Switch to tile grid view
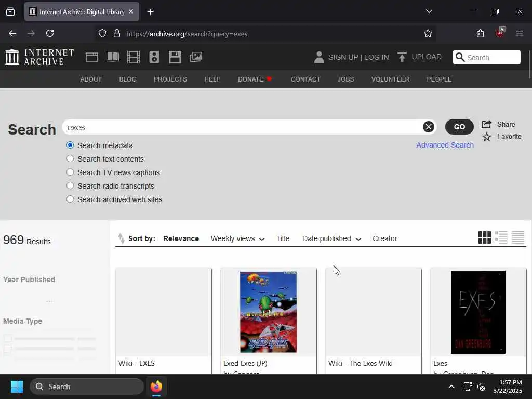The width and height of the screenshot is (532, 399). [485, 237]
